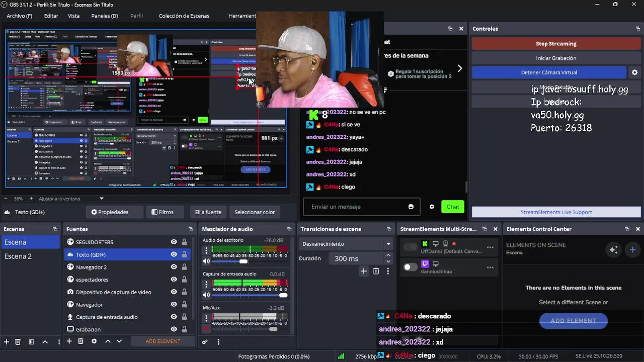Remove selected source using Fuentes trash icon
Viewport: 644px width, 362px height.
pyautogui.click(x=80, y=341)
